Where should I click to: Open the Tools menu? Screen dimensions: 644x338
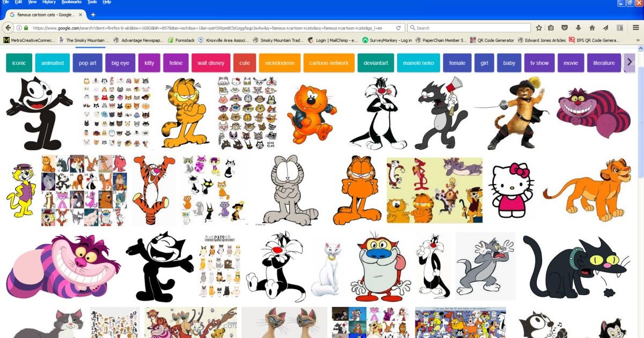click(92, 2)
